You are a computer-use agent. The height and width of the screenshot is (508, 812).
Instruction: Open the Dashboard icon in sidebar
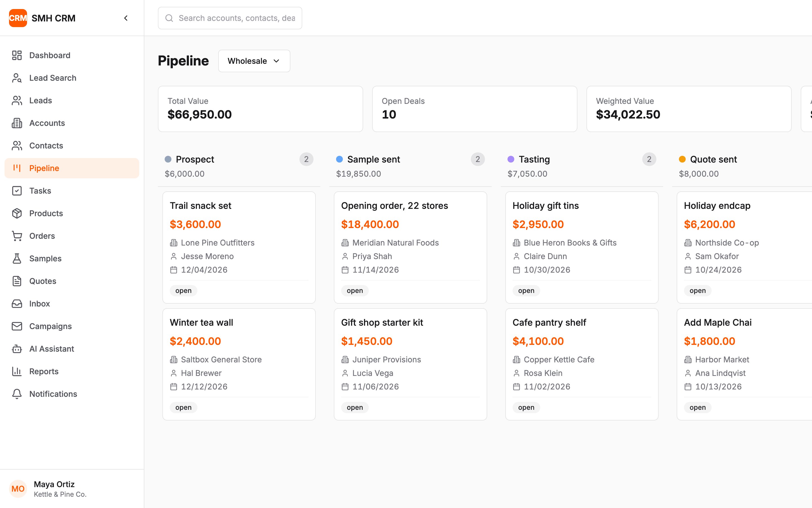[17, 55]
